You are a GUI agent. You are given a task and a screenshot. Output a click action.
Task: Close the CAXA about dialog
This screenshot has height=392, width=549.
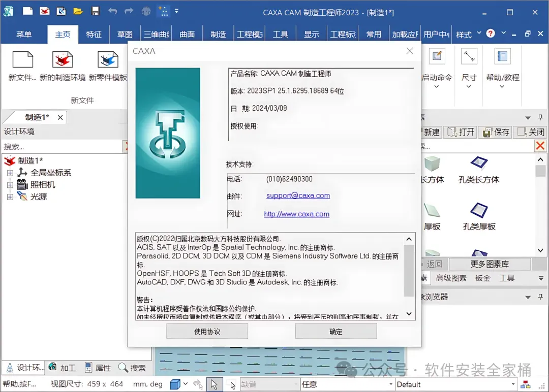tap(410, 51)
